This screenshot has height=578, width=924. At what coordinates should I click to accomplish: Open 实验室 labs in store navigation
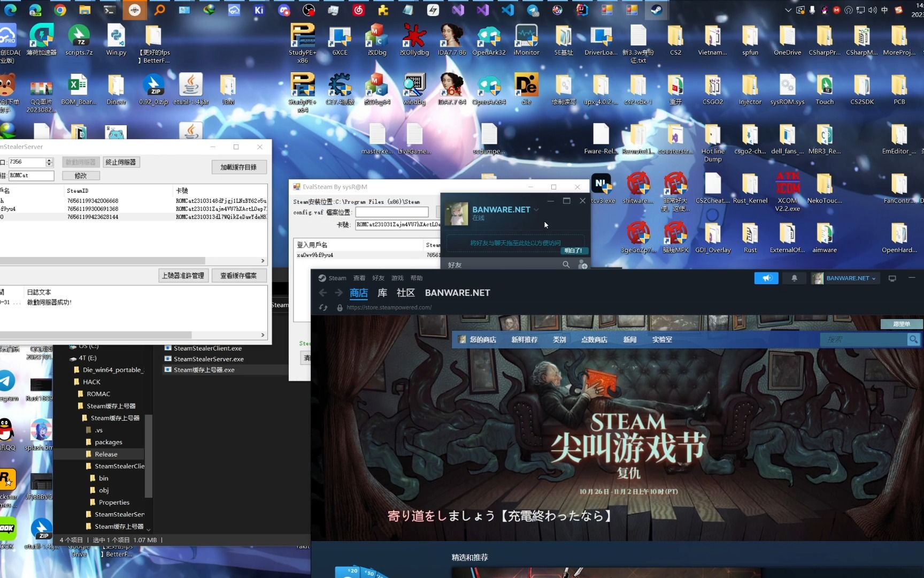[662, 339]
